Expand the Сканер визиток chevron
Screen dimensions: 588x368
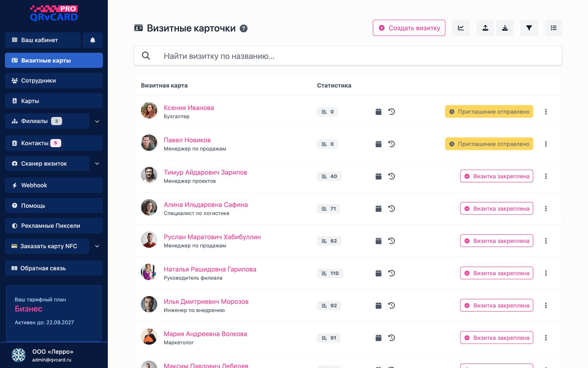[97, 164]
